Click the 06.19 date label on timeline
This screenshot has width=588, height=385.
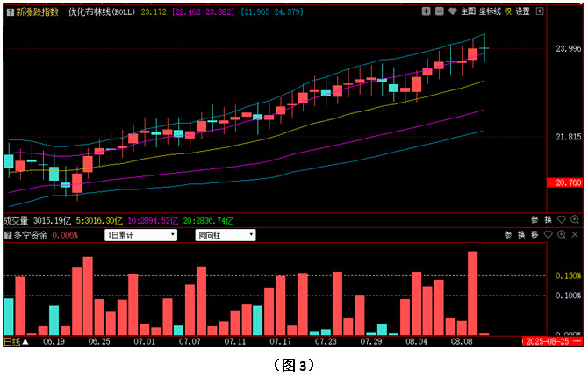54,341
